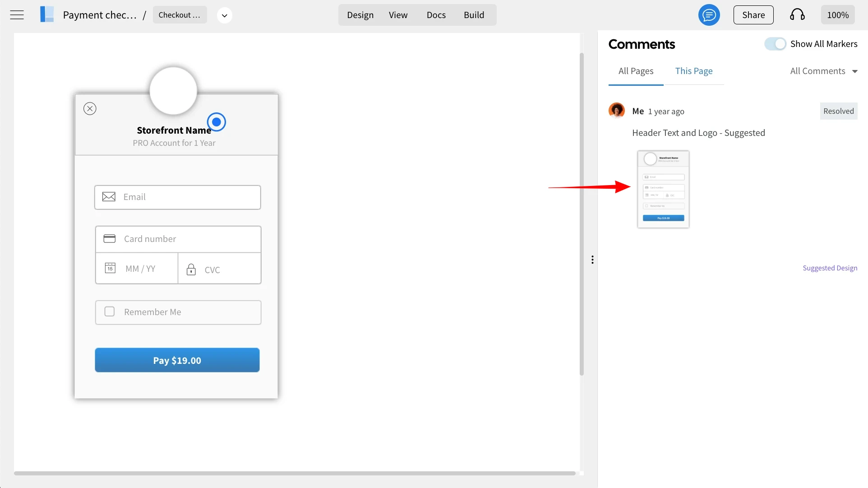Expand the page selector chevron dropdown
This screenshot has height=488, width=868.
click(224, 15)
